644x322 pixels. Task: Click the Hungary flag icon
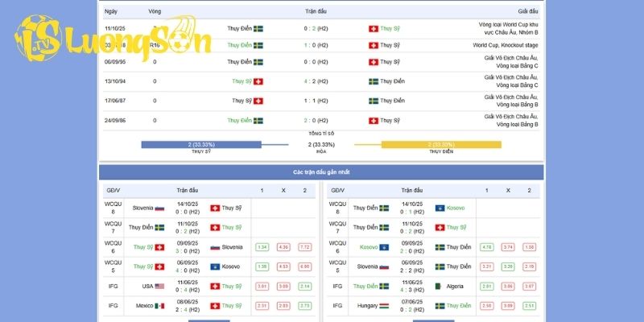(x=384, y=306)
